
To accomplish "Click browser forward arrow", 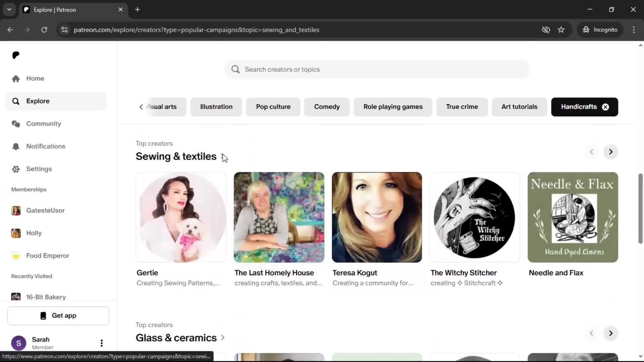I will pyautogui.click(x=27, y=30).
